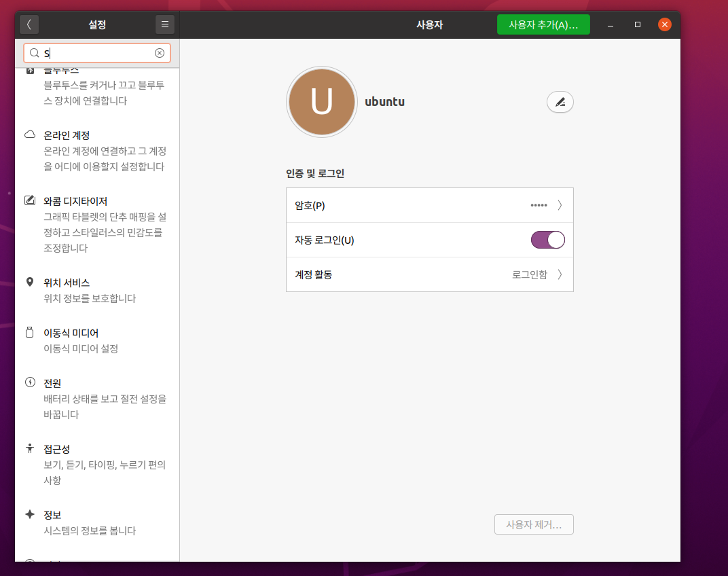The width and height of the screenshot is (728, 576).
Task: Click the 로그인함 status text
Action: pos(530,274)
